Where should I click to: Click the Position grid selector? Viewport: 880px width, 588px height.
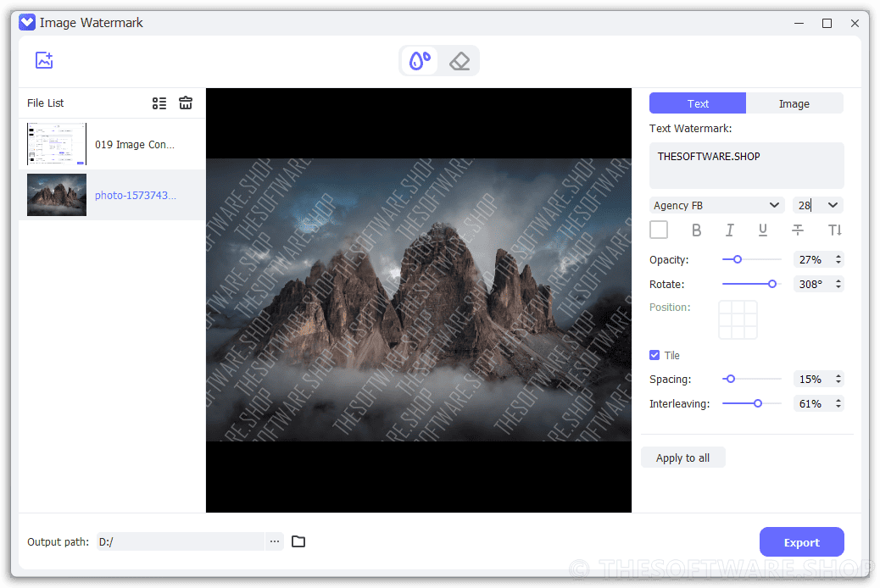(738, 319)
